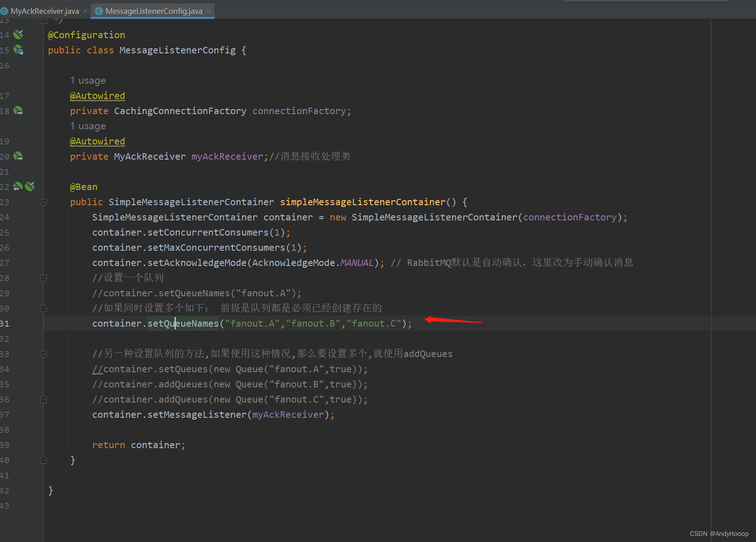Click the setQueueNames call on line 31
This screenshot has height=542, width=756.
click(x=183, y=323)
